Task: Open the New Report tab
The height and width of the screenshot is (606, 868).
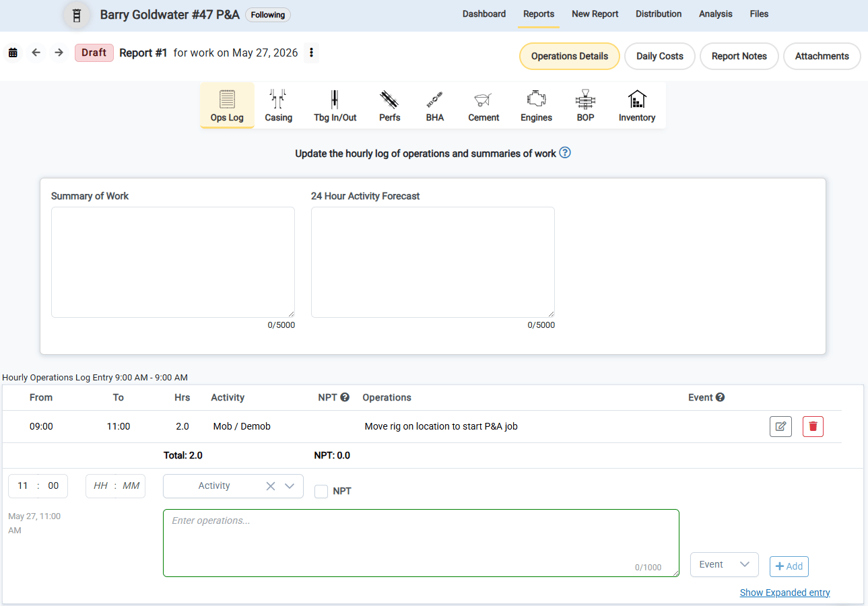Action: tap(595, 13)
